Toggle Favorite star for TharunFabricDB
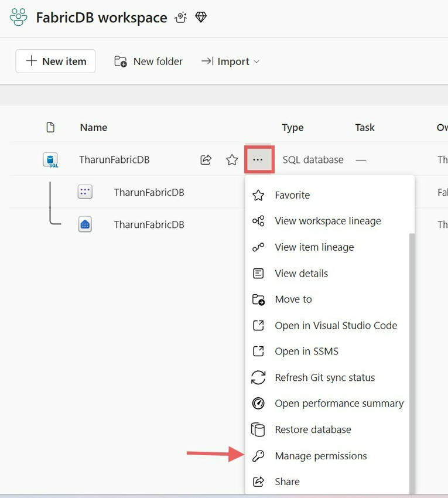 231,159
